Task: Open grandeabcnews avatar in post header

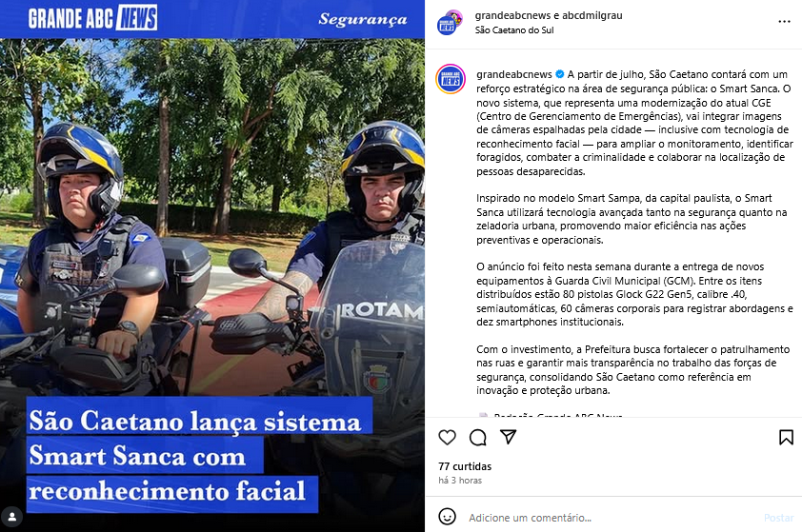Action: 450,23
